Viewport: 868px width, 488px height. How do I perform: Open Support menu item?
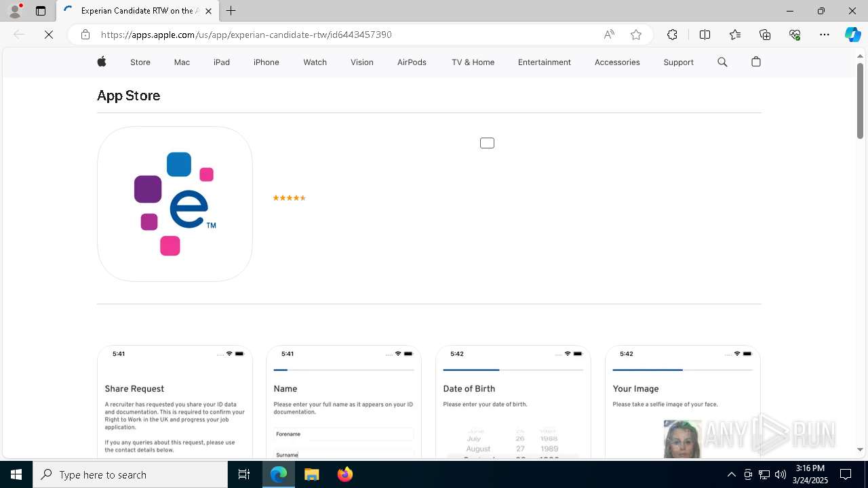click(678, 62)
